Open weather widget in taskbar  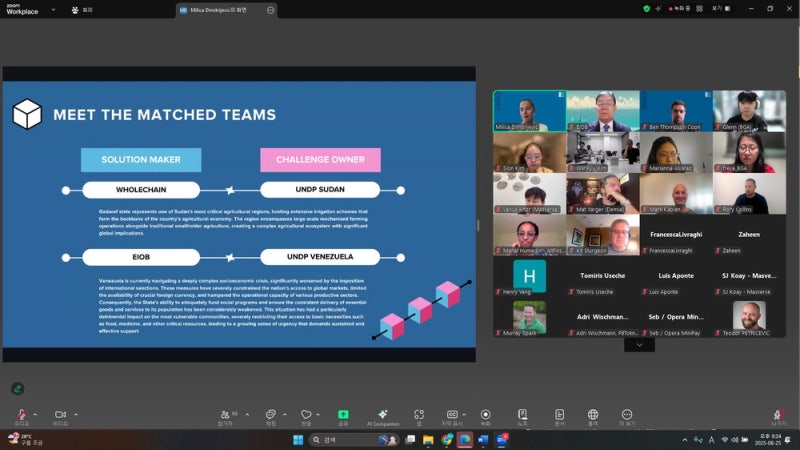point(26,439)
